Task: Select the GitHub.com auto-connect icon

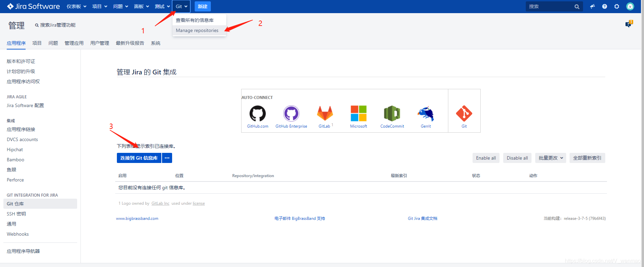Action: (x=258, y=113)
